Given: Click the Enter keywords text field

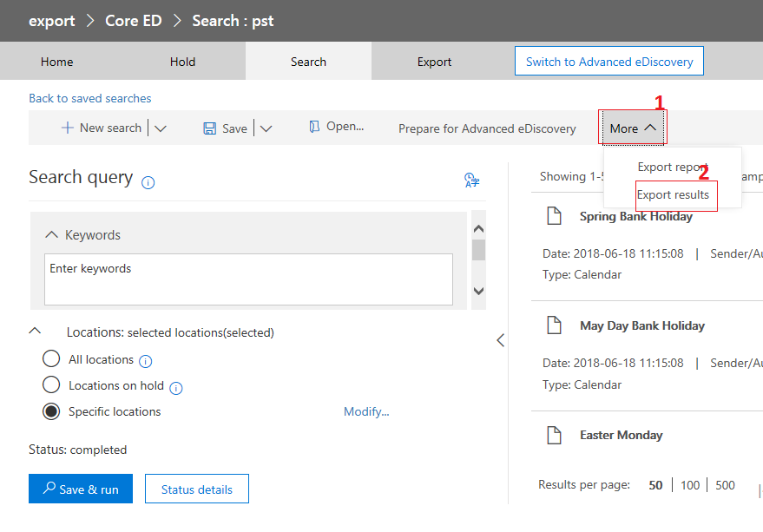Looking at the screenshot, I should (248, 279).
